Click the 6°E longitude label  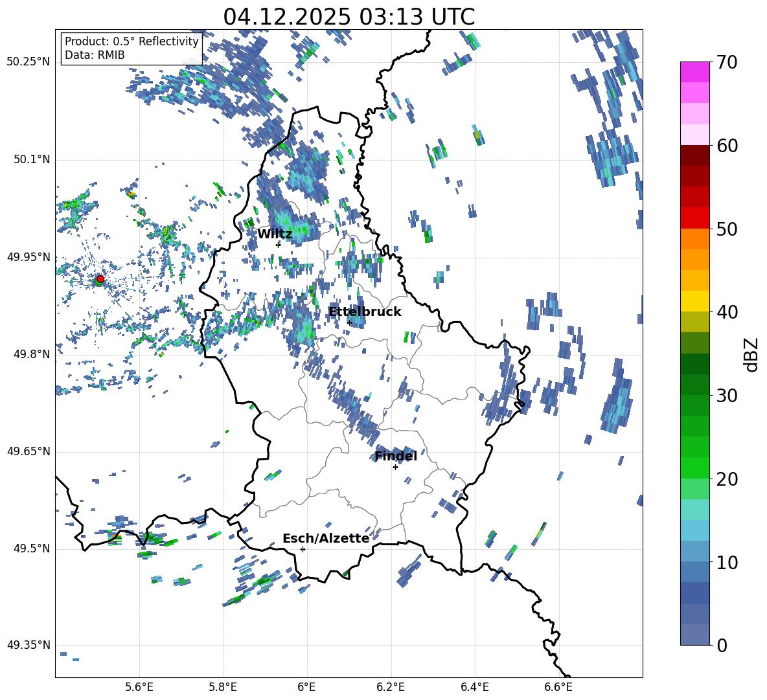tap(306, 687)
